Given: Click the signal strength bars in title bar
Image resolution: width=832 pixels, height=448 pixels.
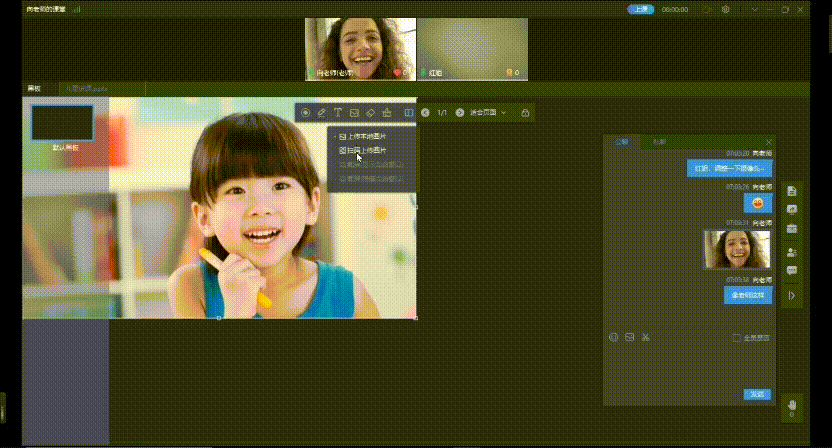Looking at the screenshot, I should coord(77,10).
